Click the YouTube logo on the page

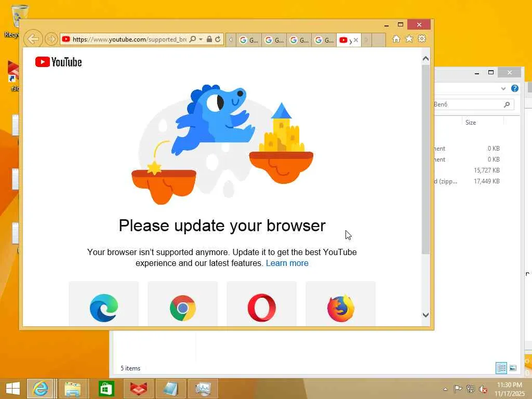58,62
